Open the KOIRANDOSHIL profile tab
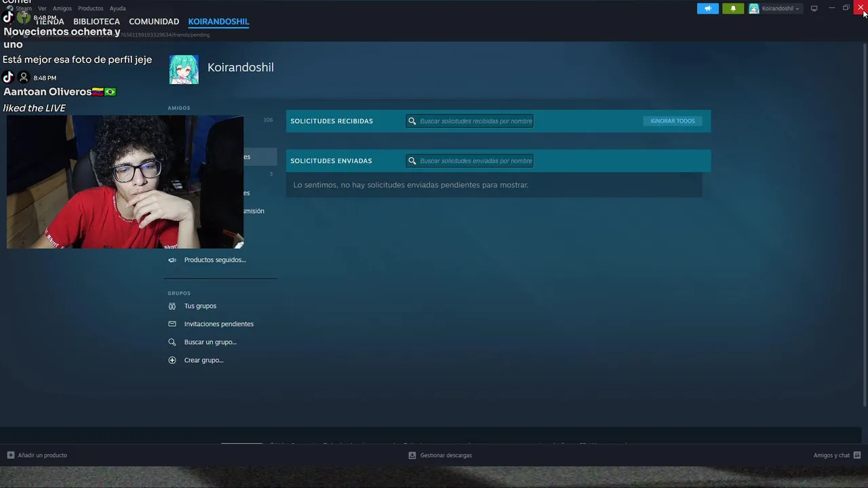This screenshot has height=488, width=868. [x=218, y=22]
